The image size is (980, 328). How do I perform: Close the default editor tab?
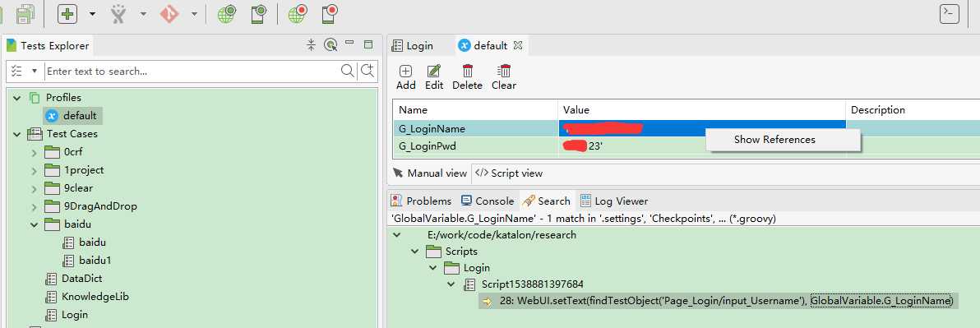[x=517, y=45]
